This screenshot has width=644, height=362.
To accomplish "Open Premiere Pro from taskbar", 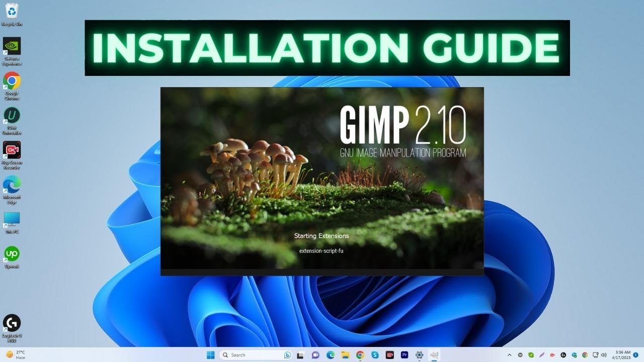I will [x=405, y=355].
